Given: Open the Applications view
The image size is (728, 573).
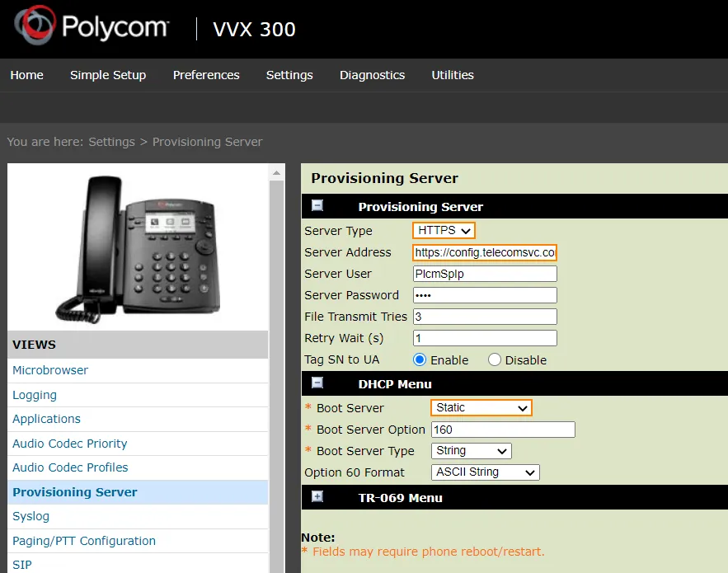Looking at the screenshot, I should (46, 419).
